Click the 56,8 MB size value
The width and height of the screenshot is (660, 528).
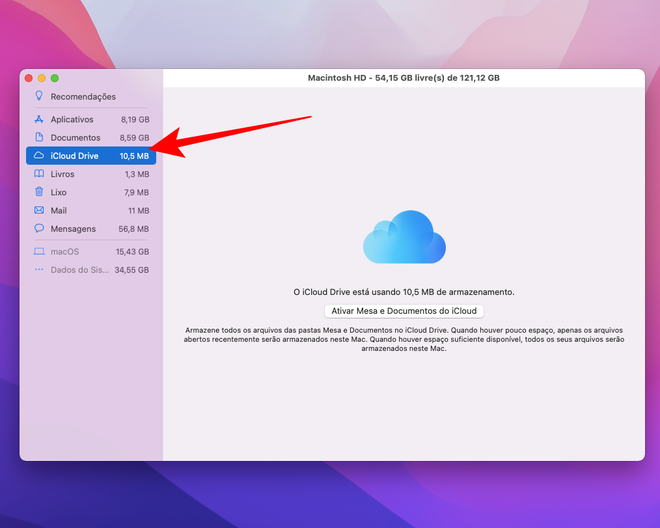134,229
